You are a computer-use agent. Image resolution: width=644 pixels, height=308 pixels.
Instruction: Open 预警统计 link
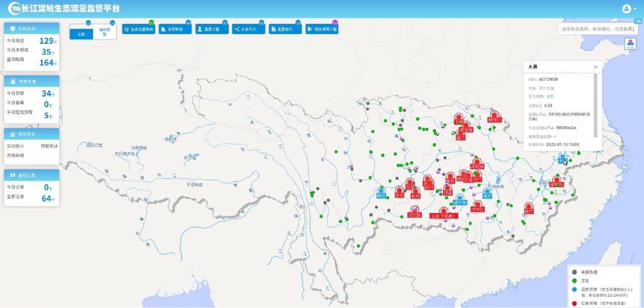coord(49,146)
